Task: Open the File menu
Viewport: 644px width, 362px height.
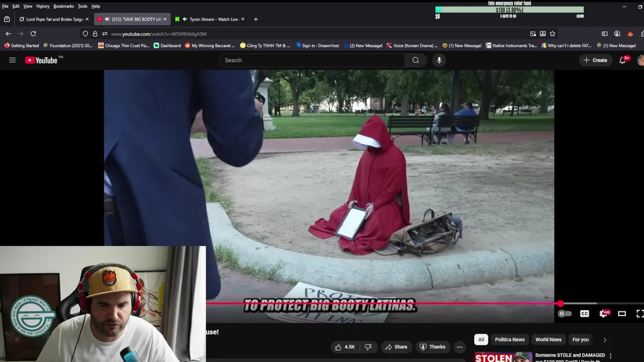Action: (x=5, y=6)
